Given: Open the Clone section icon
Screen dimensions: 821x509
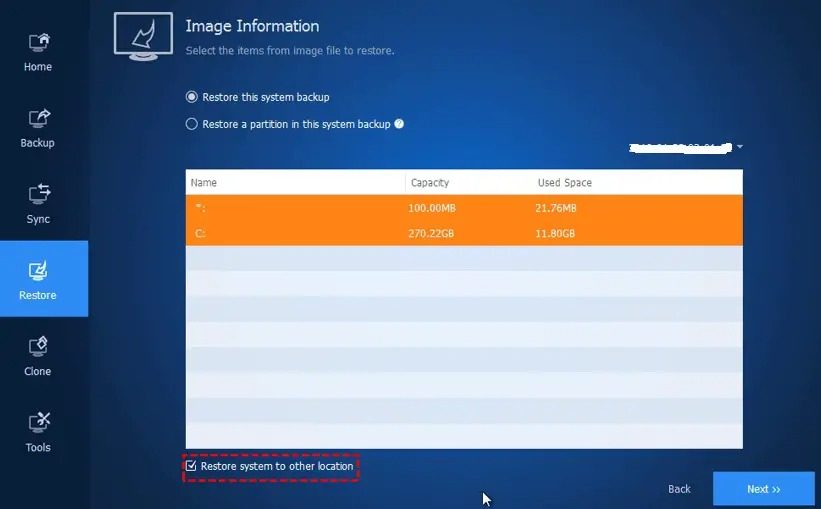Looking at the screenshot, I should click(x=38, y=347).
